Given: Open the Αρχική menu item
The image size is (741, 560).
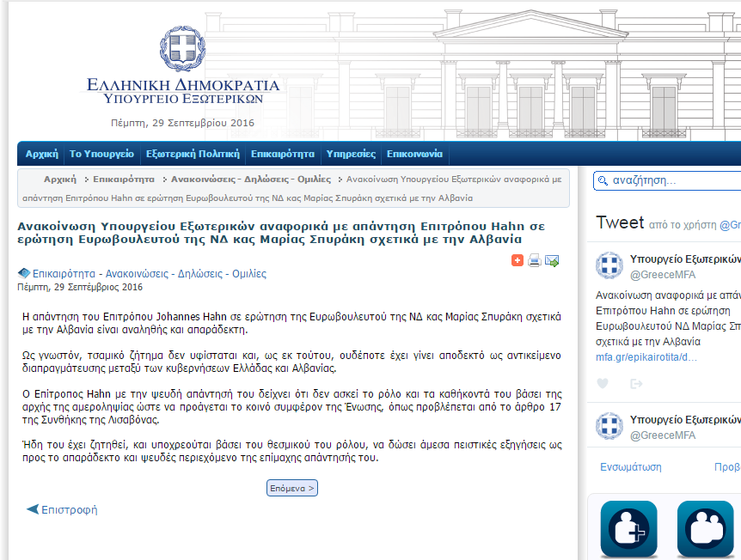Looking at the screenshot, I should click(x=41, y=155).
